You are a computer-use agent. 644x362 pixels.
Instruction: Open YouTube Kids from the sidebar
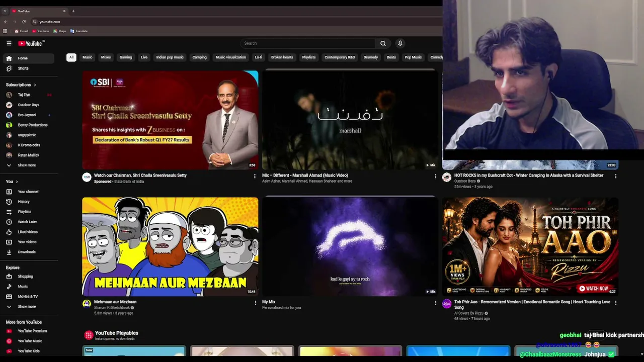tap(28, 351)
